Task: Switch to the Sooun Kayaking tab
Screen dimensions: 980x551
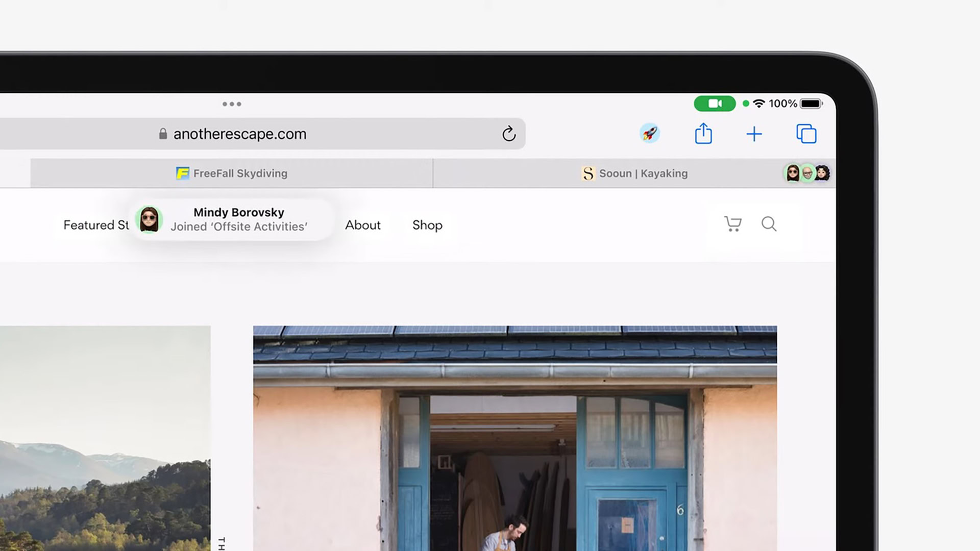Action: coord(634,173)
